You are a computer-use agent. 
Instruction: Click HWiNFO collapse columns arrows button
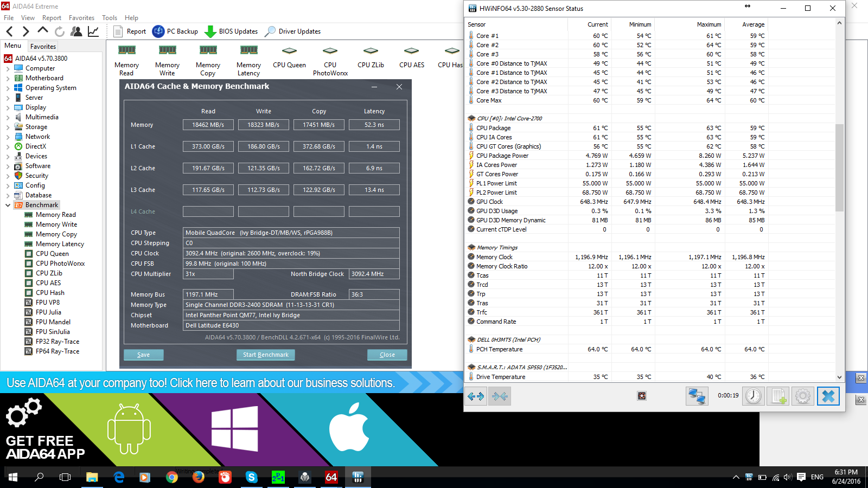[x=500, y=396]
